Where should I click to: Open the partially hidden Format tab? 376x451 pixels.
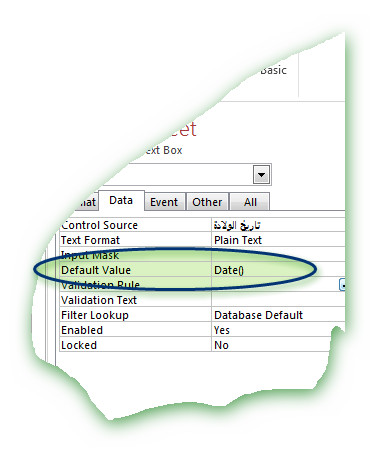(x=86, y=202)
